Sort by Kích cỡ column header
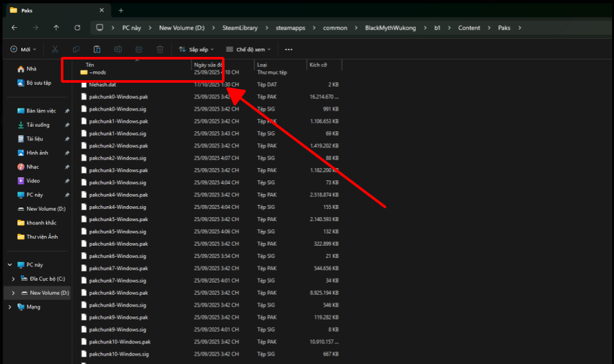This screenshot has width=614, height=364. 318,65
